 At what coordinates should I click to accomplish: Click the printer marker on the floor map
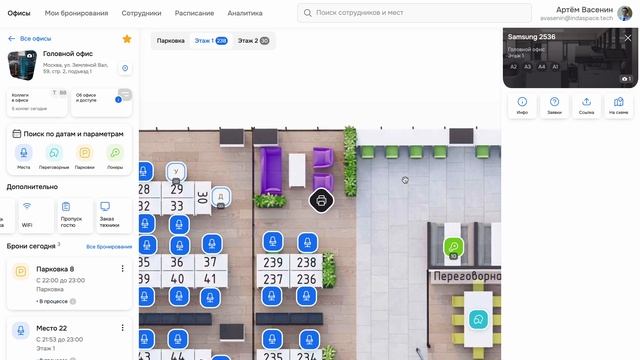321,200
